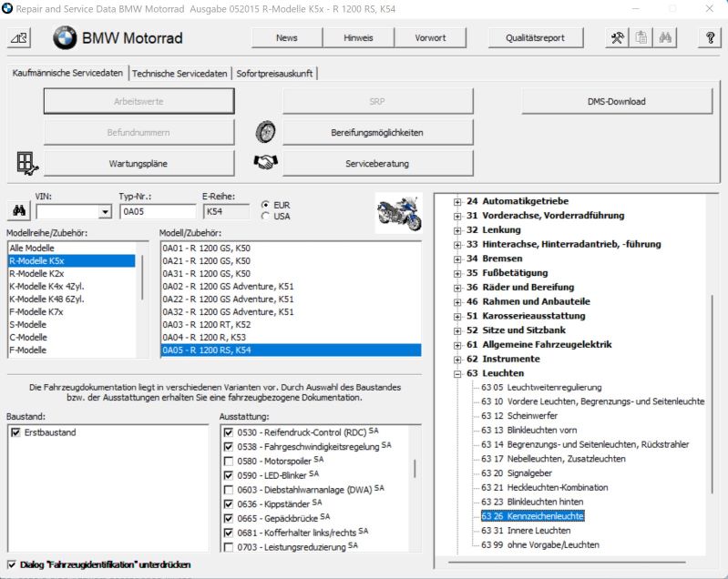Open the Sofortpreisauskunft tab

pyautogui.click(x=274, y=74)
